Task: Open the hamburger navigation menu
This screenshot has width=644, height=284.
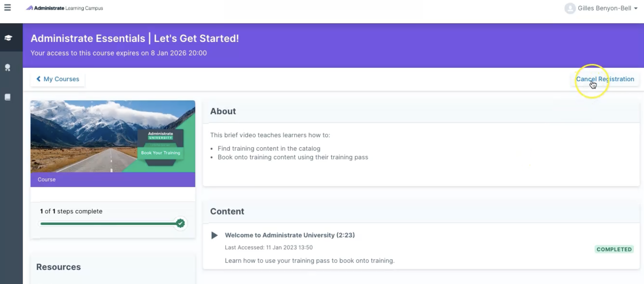Action: 7,7
